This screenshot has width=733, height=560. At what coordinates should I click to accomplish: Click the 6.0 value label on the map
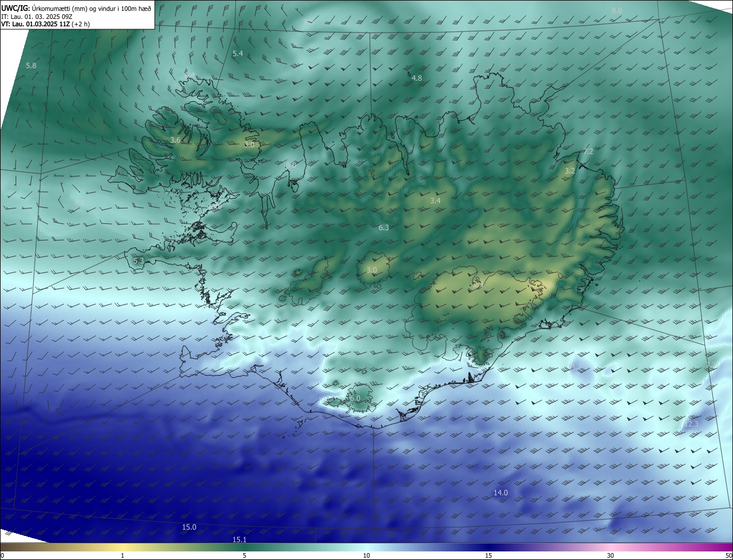(355, 398)
